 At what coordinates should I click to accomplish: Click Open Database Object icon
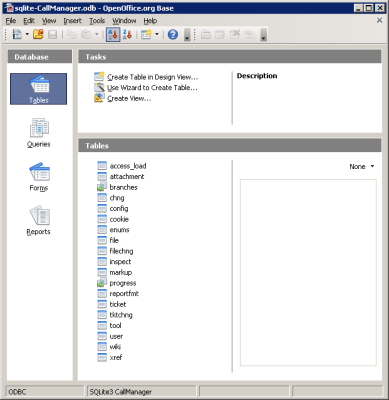(206, 34)
